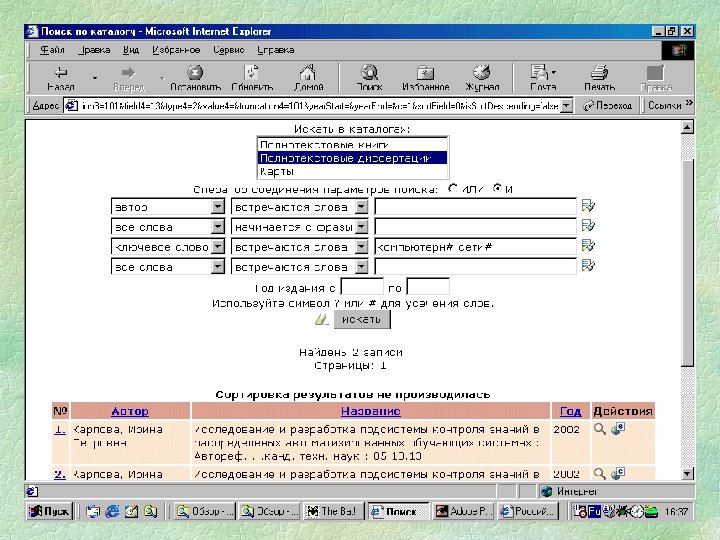Click magnifier view icon for record 1
The height and width of the screenshot is (540, 720).
click(x=599, y=429)
